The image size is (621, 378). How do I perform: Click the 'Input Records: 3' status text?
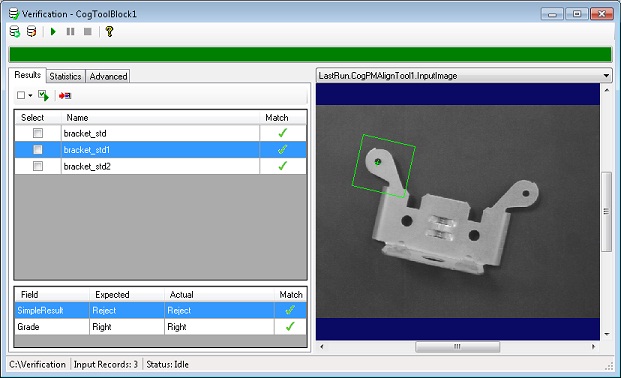tap(106, 365)
